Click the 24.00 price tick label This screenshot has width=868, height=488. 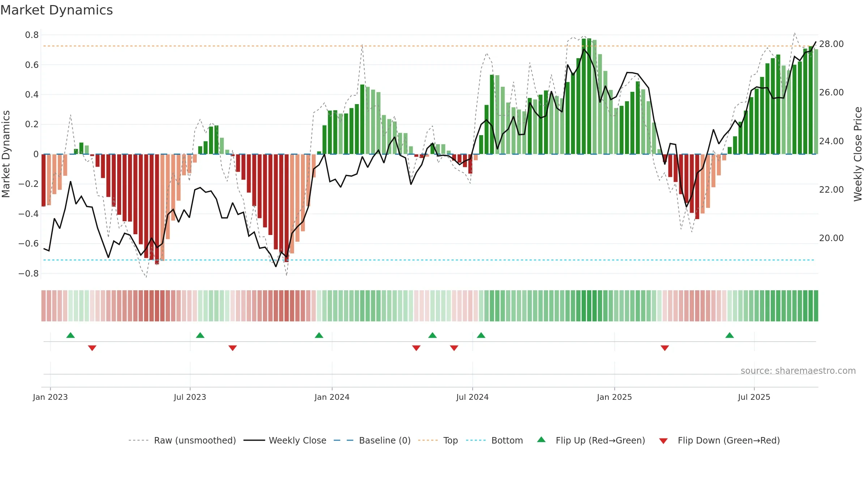pyautogui.click(x=831, y=141)
